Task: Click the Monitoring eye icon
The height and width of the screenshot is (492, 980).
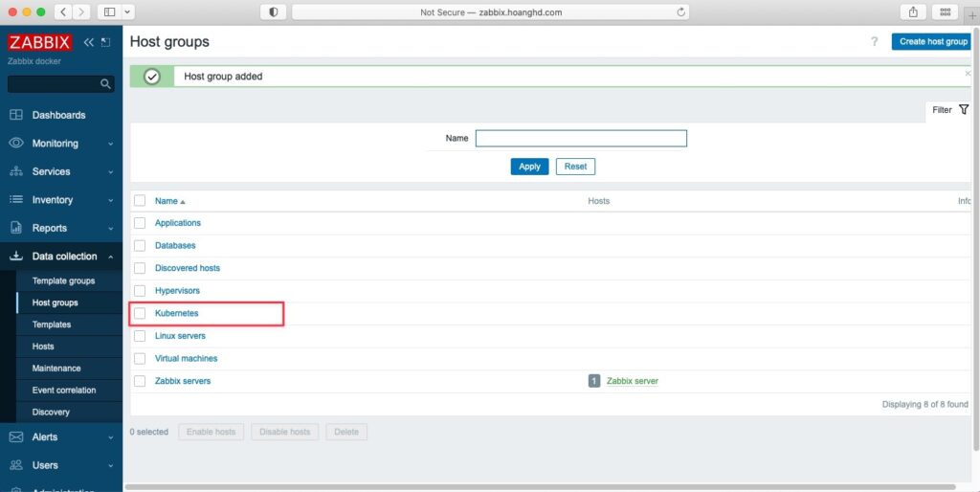Action: tap(16, 144)
